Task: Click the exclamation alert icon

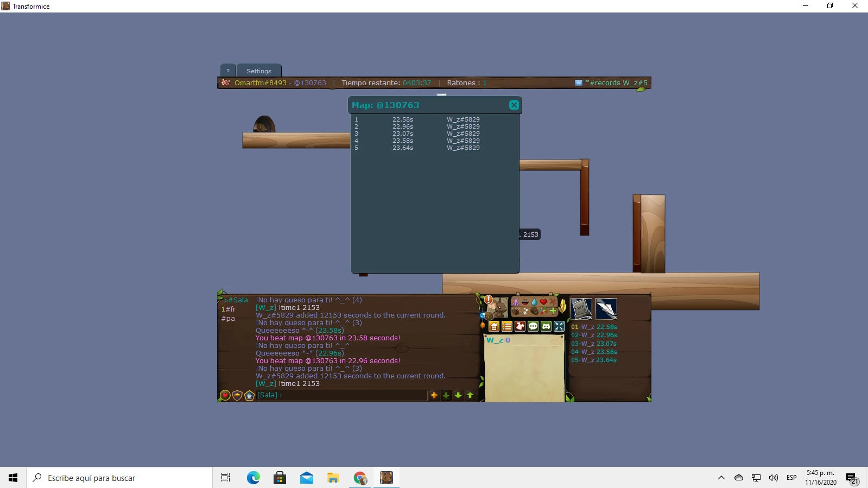Action: [489, 299]
